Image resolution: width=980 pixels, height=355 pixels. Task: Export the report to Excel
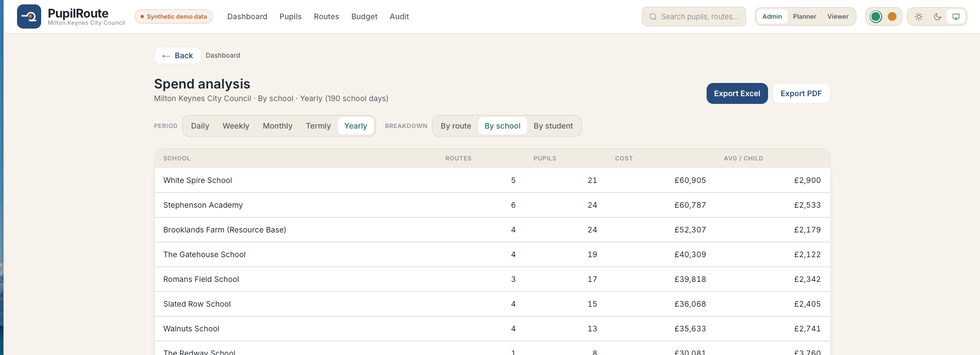point(737,93)
